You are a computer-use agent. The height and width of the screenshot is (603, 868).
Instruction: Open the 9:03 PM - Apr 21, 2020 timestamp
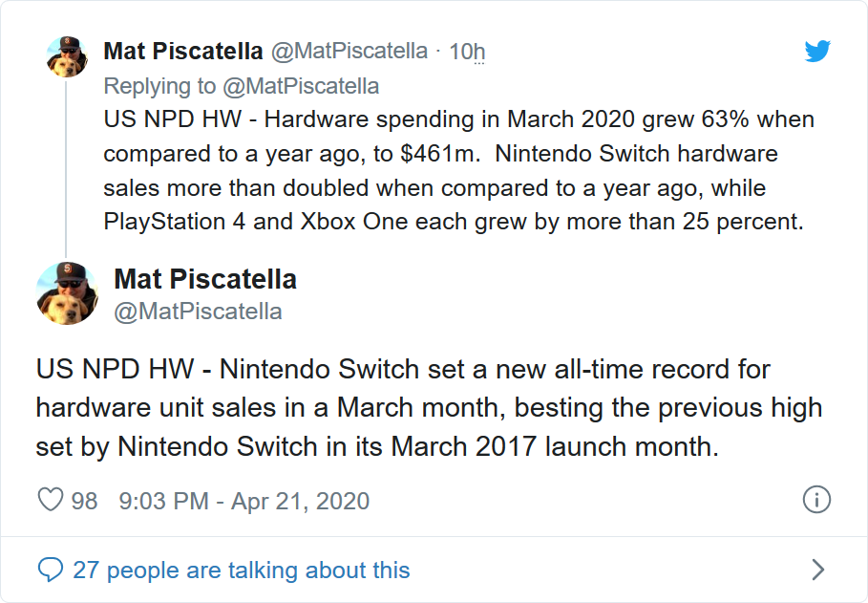pyautogui.click(x=243, y=500)
